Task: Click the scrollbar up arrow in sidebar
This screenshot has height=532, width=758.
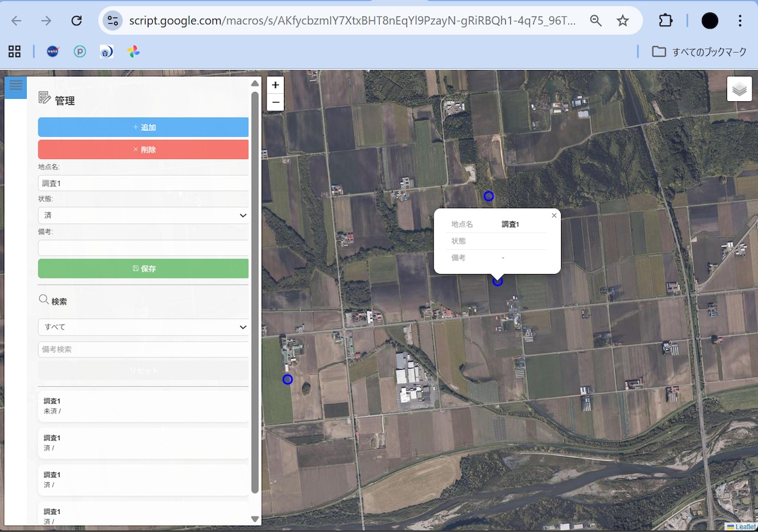Action: pos(255,83)
